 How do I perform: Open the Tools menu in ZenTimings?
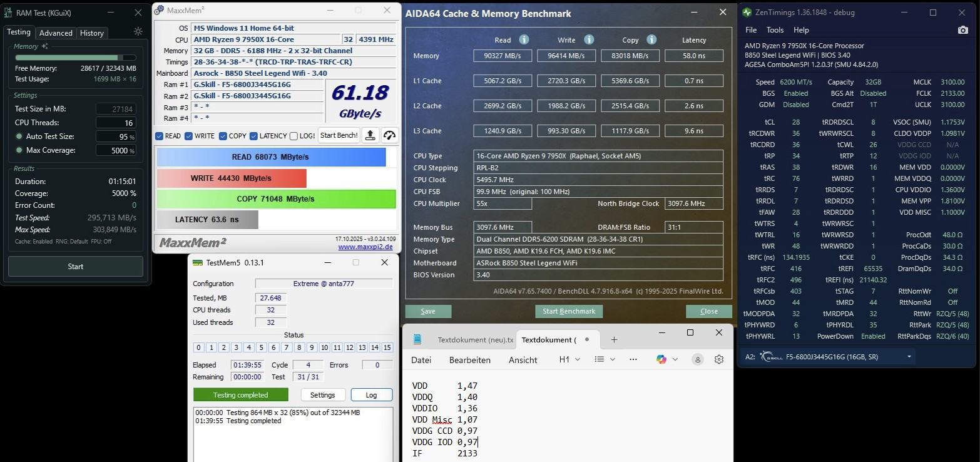[x=775, y=30]
